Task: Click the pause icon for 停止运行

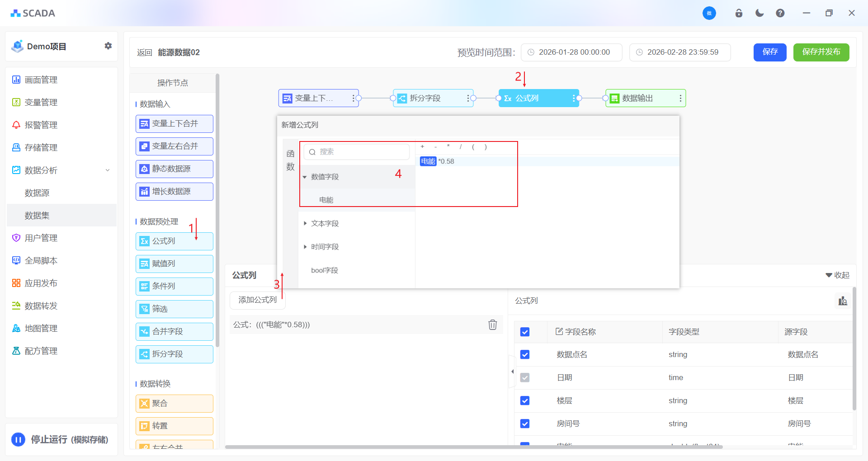Action: 18,439
